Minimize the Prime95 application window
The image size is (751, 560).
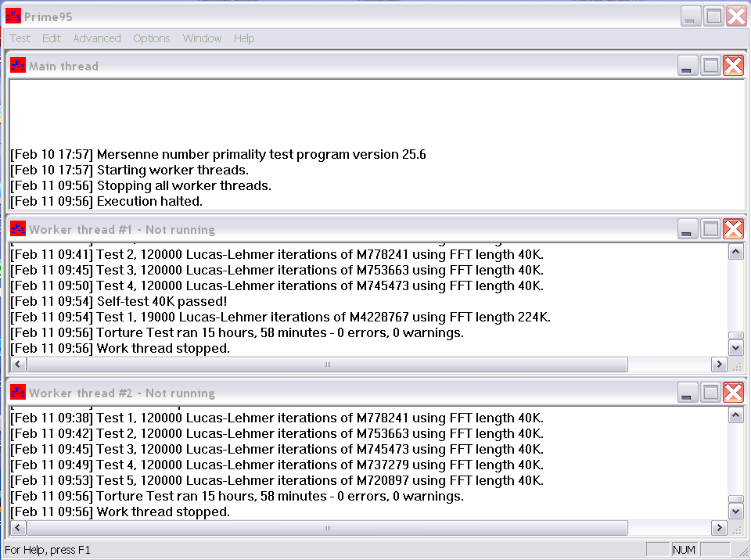coord(691,16)
